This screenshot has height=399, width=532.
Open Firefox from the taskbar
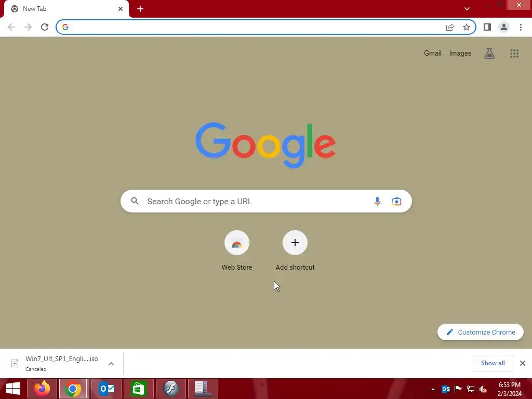(42, 389)
